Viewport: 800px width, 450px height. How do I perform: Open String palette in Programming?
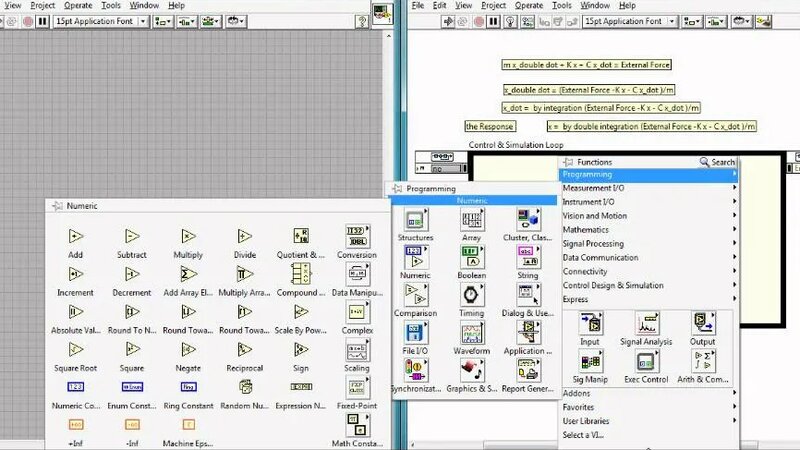[528, 258]
